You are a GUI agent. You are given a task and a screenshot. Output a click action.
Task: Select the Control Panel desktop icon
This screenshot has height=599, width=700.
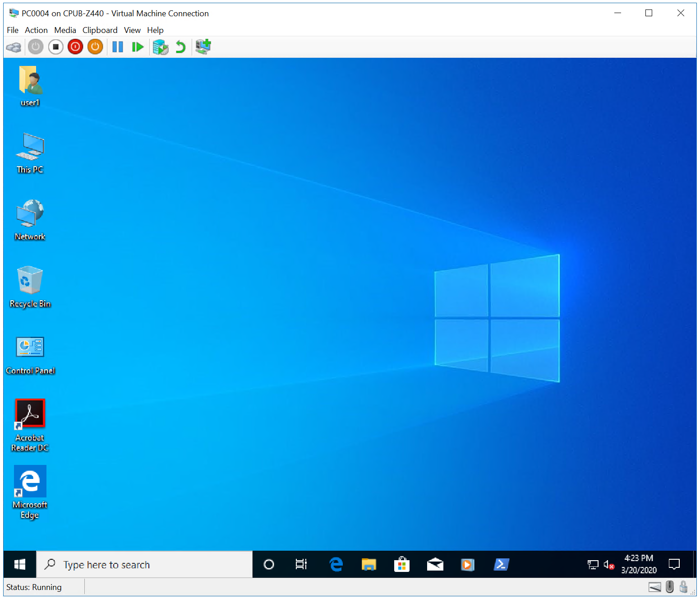click(30, 347)
